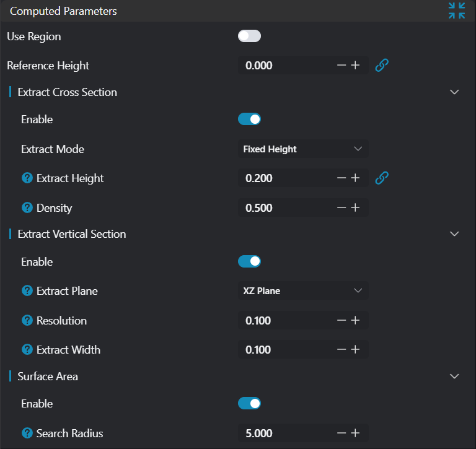476x449 pixels.
Task: Click the help icon next to Density
Action: [x=27, y=208]
